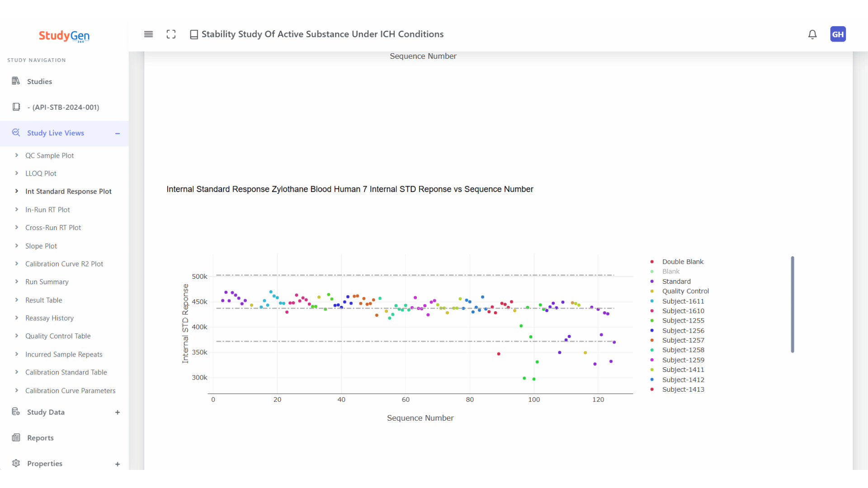Click the legend vertical scrollbar

(792, 304)
